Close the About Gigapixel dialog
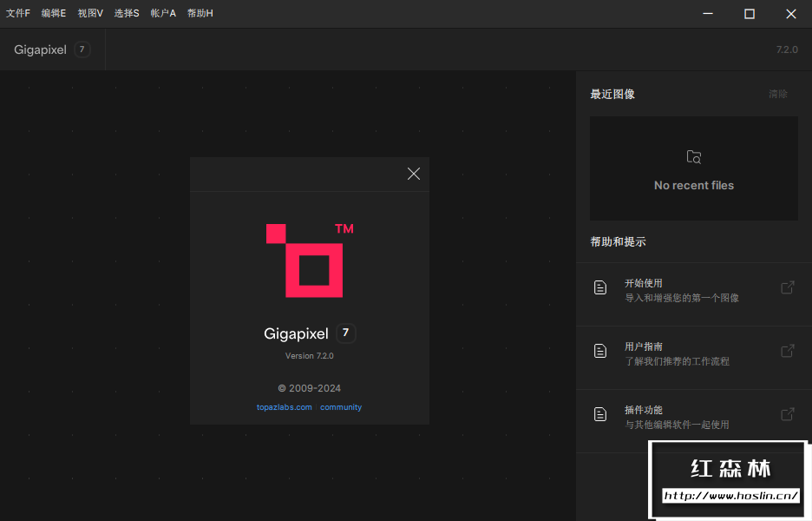 pyautogui.click(x=413, y=174)
